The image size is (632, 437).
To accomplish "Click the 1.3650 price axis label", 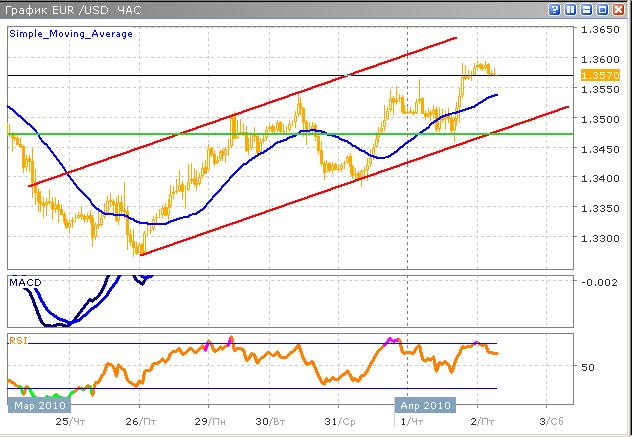I will (600, 29).
